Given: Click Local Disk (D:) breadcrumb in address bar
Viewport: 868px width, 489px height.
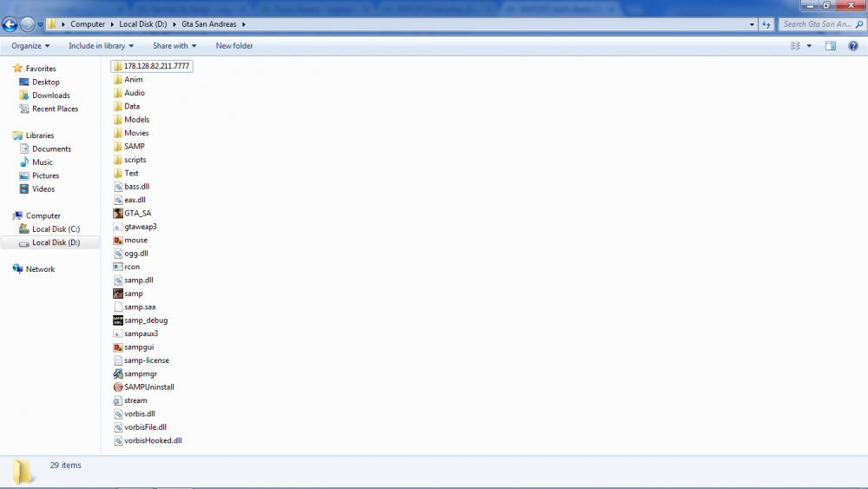Looking at the screenshot, I should pos(143,24).
